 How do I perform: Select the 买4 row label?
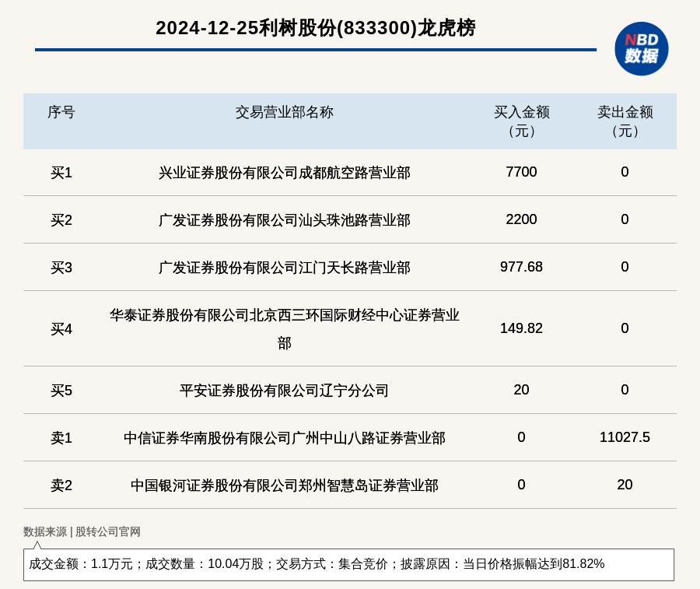tap(61, 328)
